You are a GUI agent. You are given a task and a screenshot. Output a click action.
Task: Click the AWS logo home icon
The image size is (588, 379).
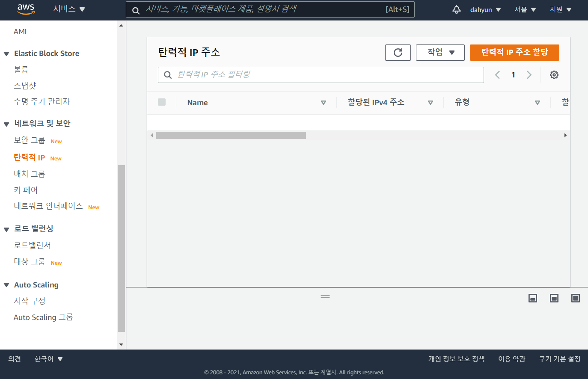[26, 9]
